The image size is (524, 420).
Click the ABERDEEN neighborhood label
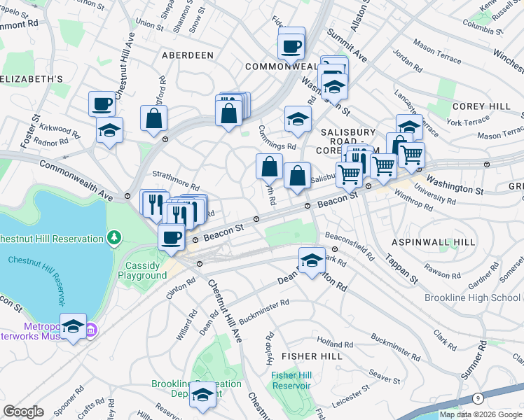pos(188,55)
